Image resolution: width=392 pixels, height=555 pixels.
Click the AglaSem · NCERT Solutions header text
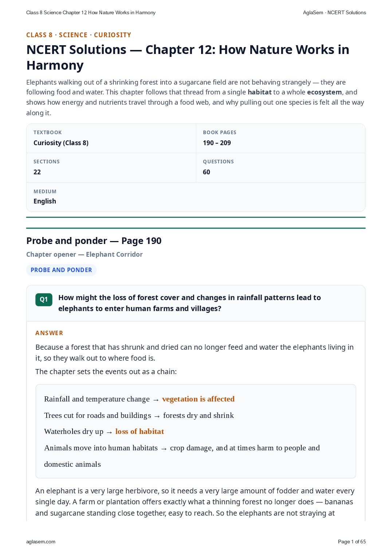click(x=334, y=12)
